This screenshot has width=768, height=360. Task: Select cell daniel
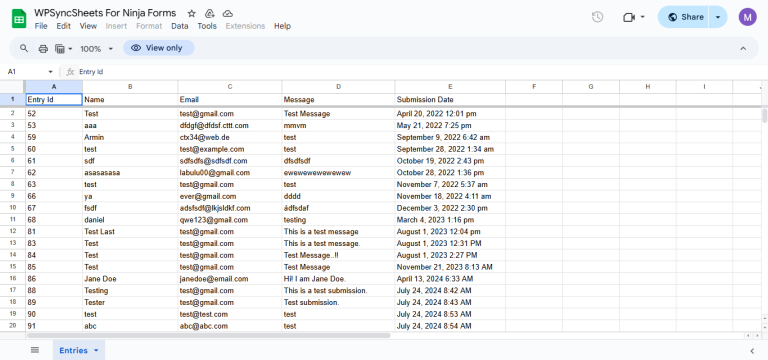coord(130,220)
